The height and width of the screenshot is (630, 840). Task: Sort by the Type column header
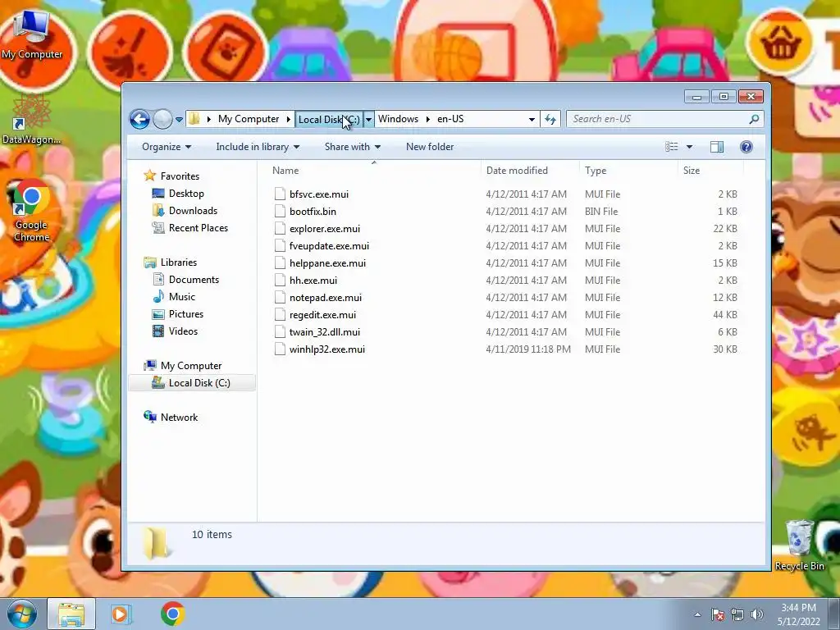click(x=628, y=171)
